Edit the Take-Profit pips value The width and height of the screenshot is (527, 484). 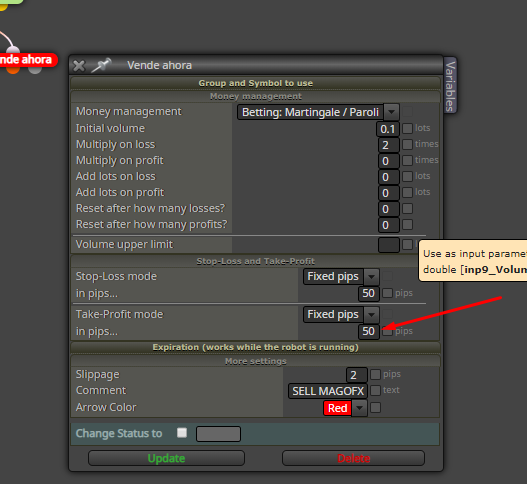369,331
